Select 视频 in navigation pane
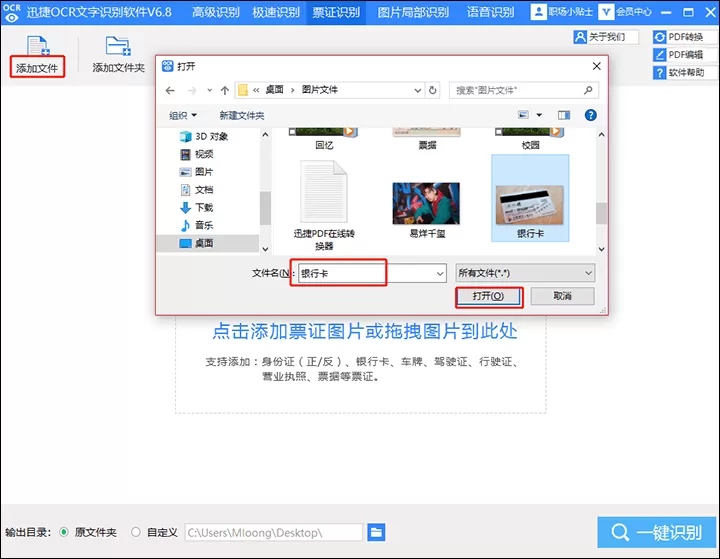Image resolution: width=720 pixels, height=559 pixels. (197, 154)
